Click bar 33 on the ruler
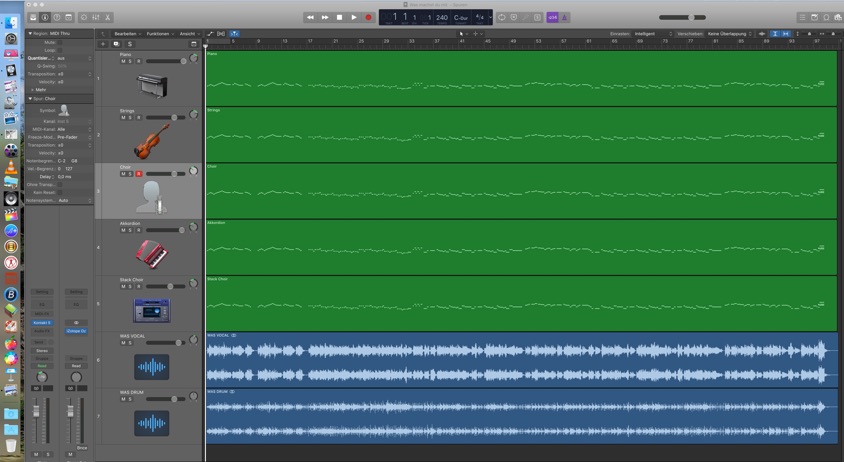This screenshot has height=462, width=844. pos(412,41)
